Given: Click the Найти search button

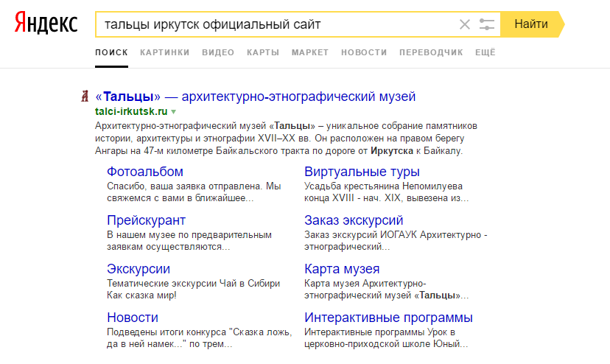Looking at the screenshot, I should 531,24.
